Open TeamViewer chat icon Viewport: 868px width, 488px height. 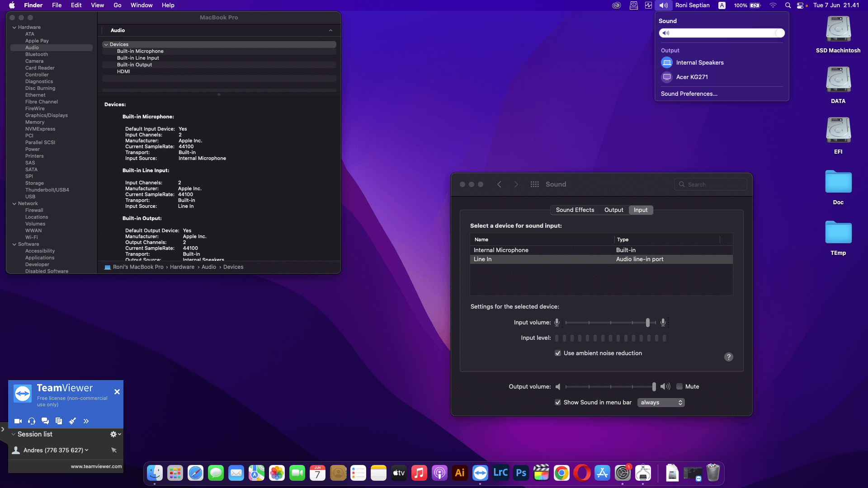click(45, 421)
